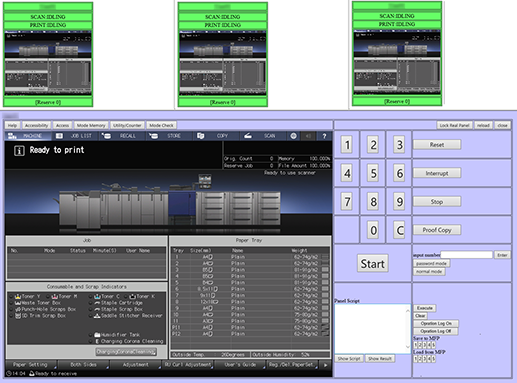Click the clock icon in status bar
Viewport: 517px width, 383px height.
[x=9, y=374]
